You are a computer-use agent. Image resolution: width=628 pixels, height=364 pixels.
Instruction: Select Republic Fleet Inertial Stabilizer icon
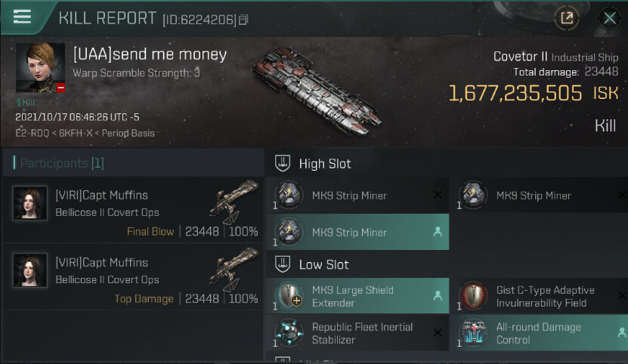point(287,333)
